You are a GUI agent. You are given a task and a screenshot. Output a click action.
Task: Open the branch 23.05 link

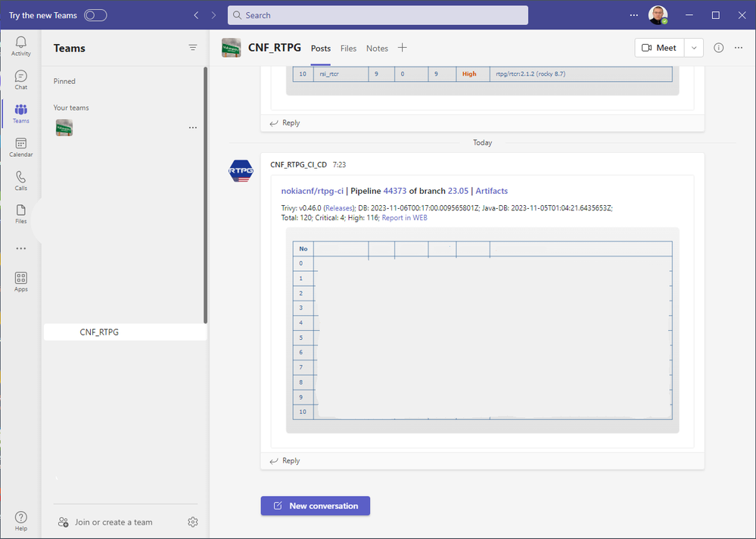[x=458, y=191]
